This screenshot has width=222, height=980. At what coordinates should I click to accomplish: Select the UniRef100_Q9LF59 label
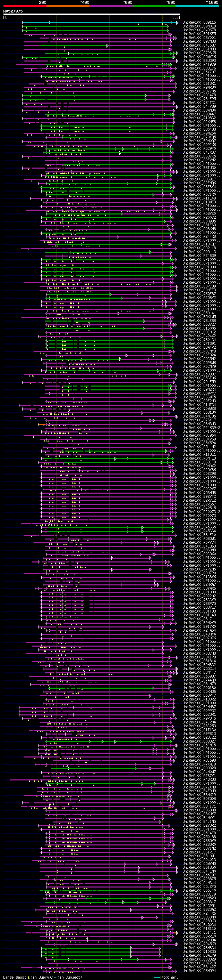[199, 382]
